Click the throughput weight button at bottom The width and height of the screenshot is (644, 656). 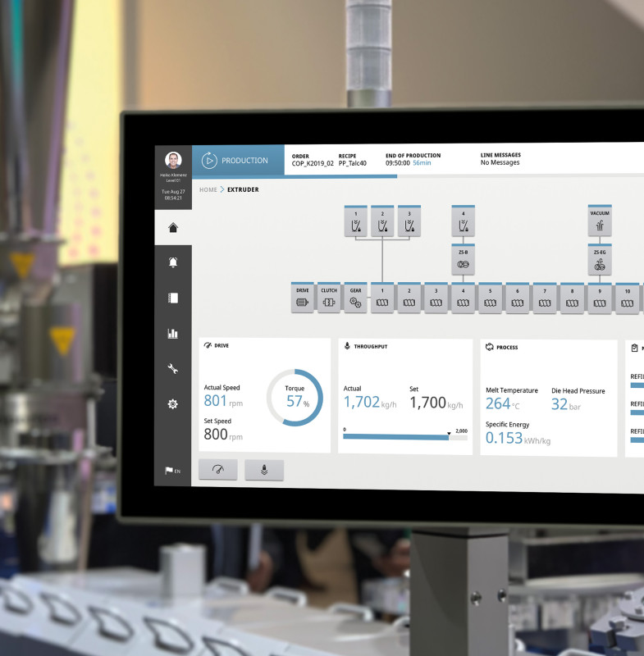pos(264,470)
